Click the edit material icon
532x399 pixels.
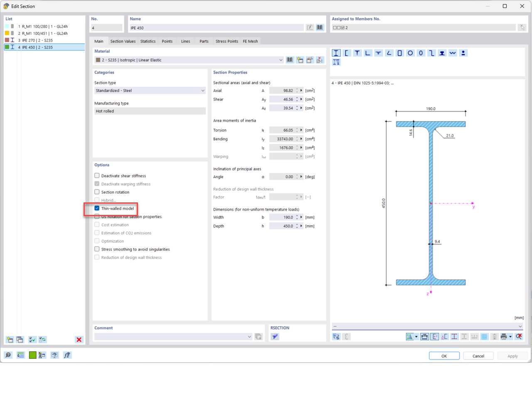click(x=310, y=60)
